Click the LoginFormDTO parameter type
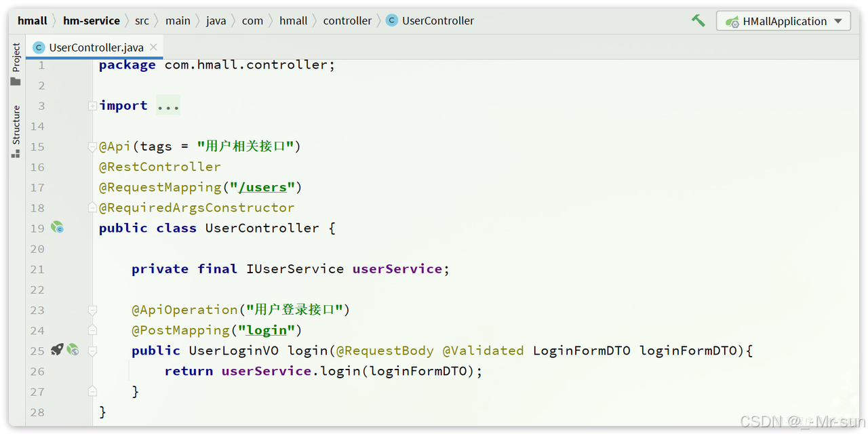 [582, 351]
